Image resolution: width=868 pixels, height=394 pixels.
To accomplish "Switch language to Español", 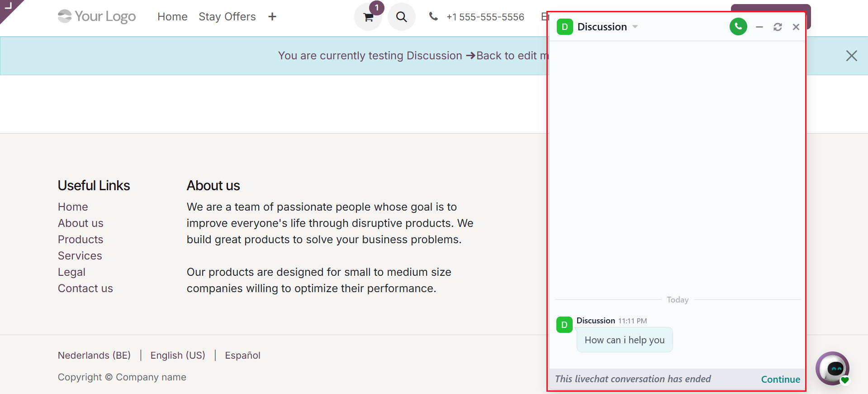I will tap(242, 356).
